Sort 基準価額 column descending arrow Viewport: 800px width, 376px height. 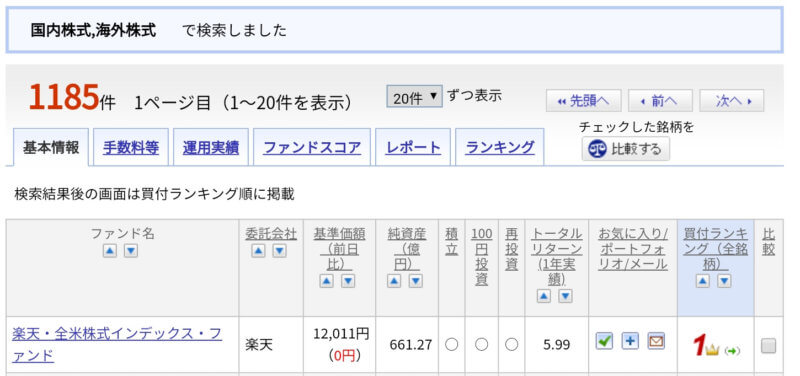pyautogui.click(x=348, y=281)
